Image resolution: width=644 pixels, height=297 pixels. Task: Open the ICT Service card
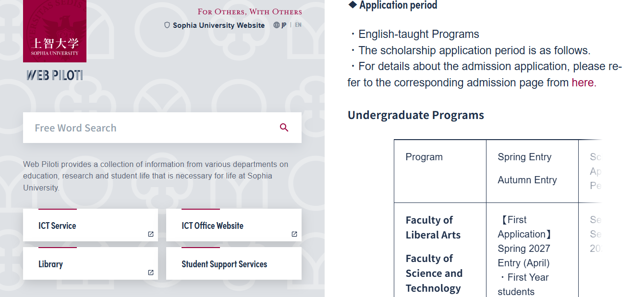[90, 225]
